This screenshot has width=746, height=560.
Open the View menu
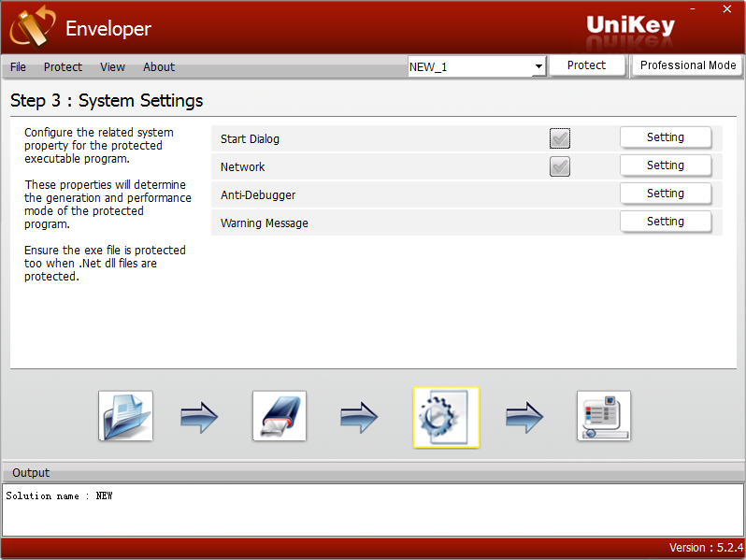pos(112,67)
